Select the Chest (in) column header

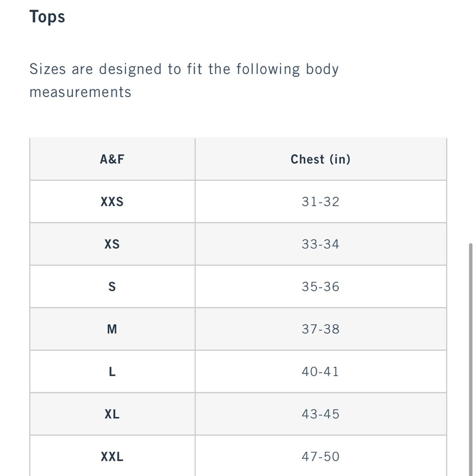(320, 159)
